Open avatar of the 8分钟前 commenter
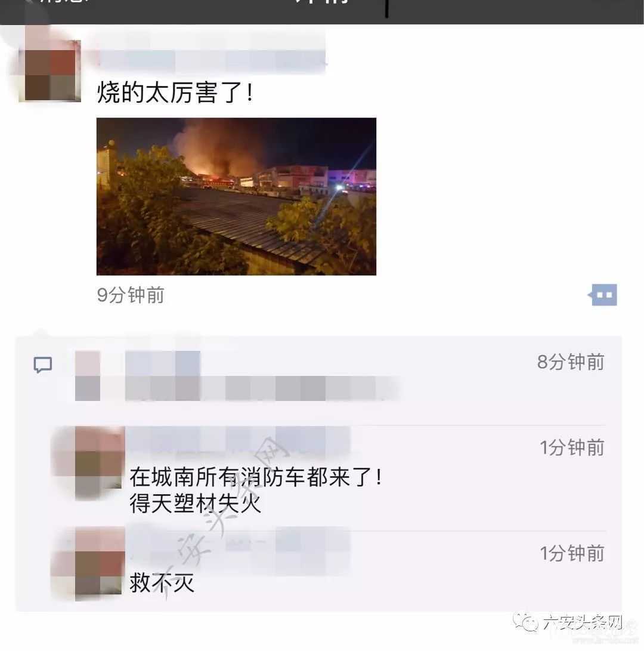Image resolution: width=644 pixels, height=651 pixels. click(x=88, y=376)
